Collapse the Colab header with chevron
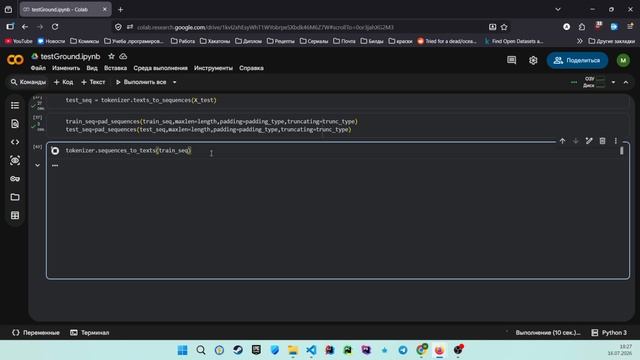Viewport: 640px width, 360px height. click(626, 82)
